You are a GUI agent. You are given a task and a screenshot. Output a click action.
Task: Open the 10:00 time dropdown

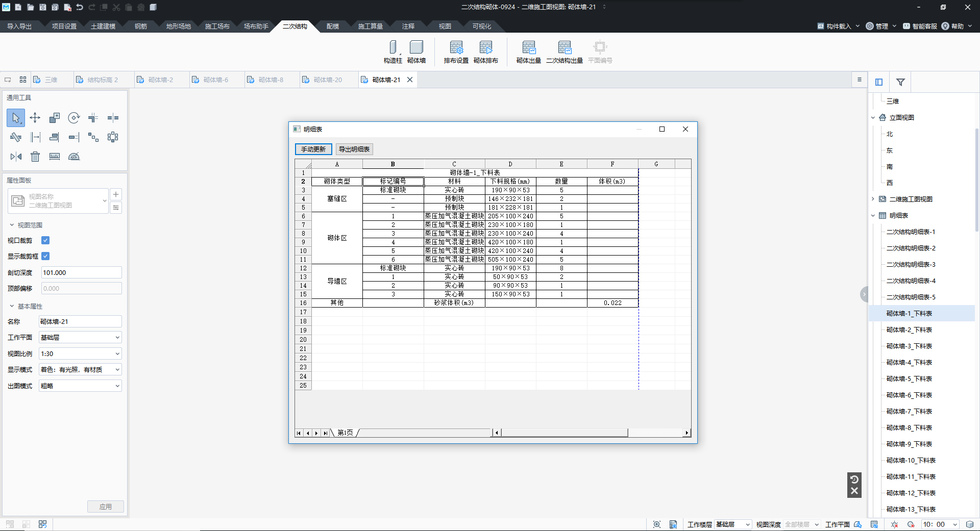pos(940,524)
